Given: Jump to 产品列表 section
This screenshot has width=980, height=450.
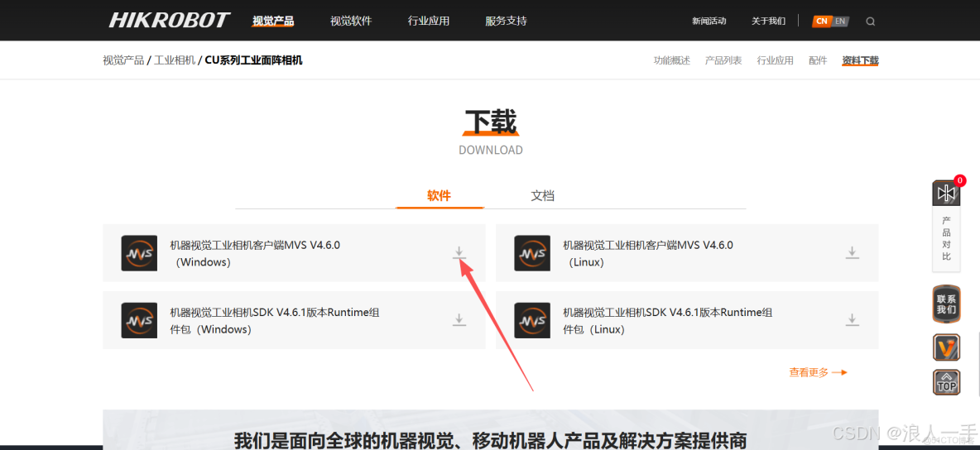Looking at the screenshot, I should point(723,60).
